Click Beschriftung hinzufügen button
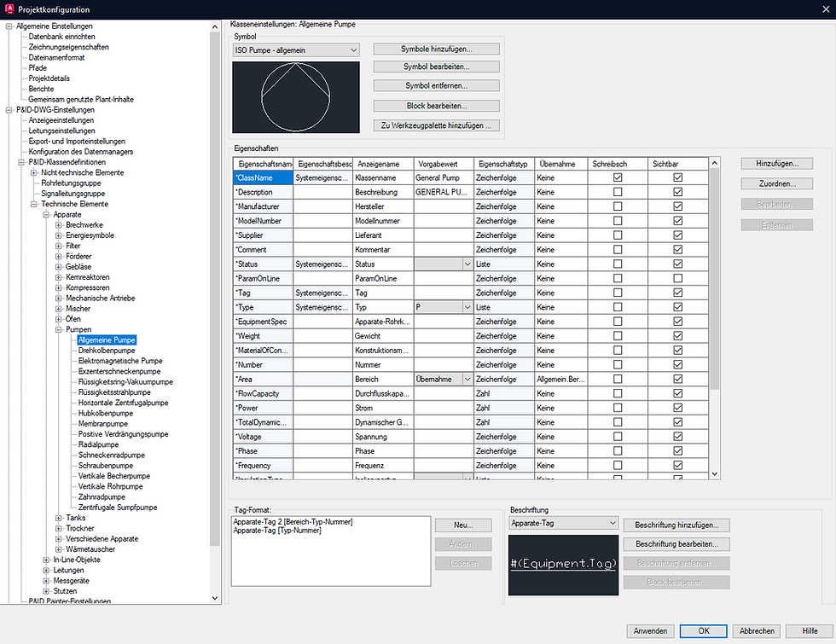Screen dimensions: 836x644 [676, 525]
